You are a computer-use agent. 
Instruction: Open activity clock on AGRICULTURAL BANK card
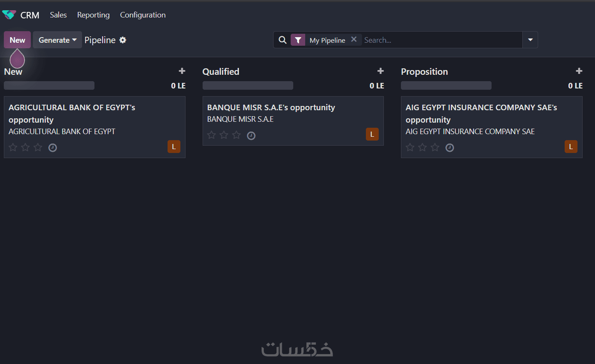pyautogui.click(x=53, y=148)
